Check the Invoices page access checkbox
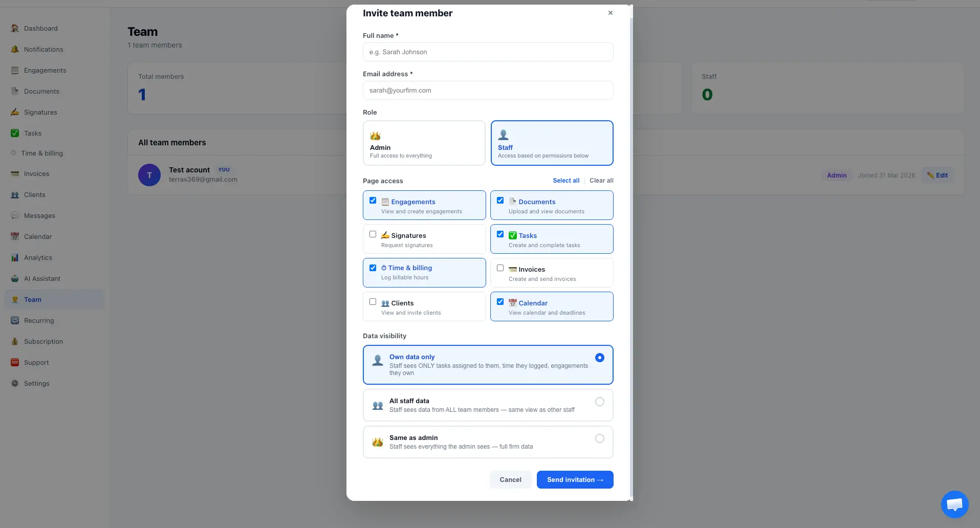The width and height of the screenshot is (980, 528). (500, 268)
